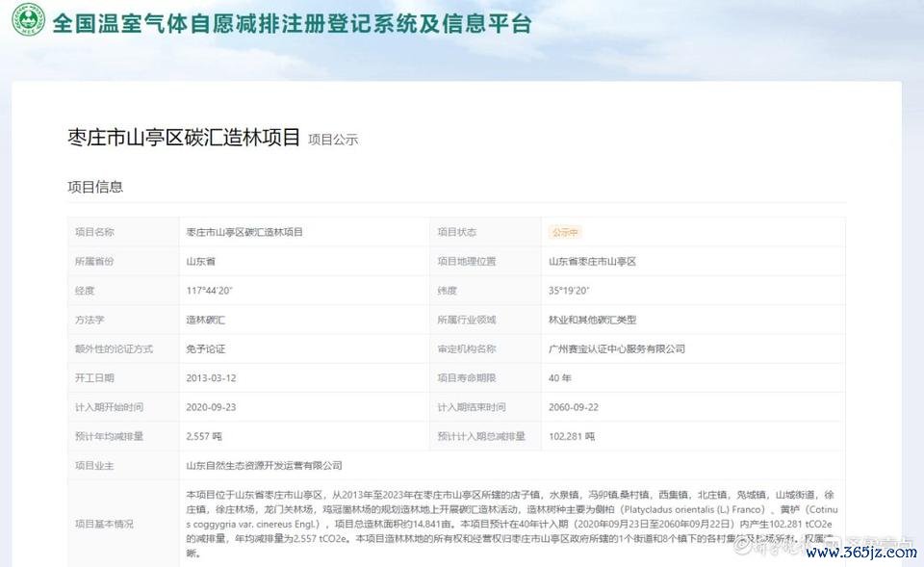This screenshot has width=924, height=567.
Task: Click the 审定机构名称 label cell
Action: 485,348
